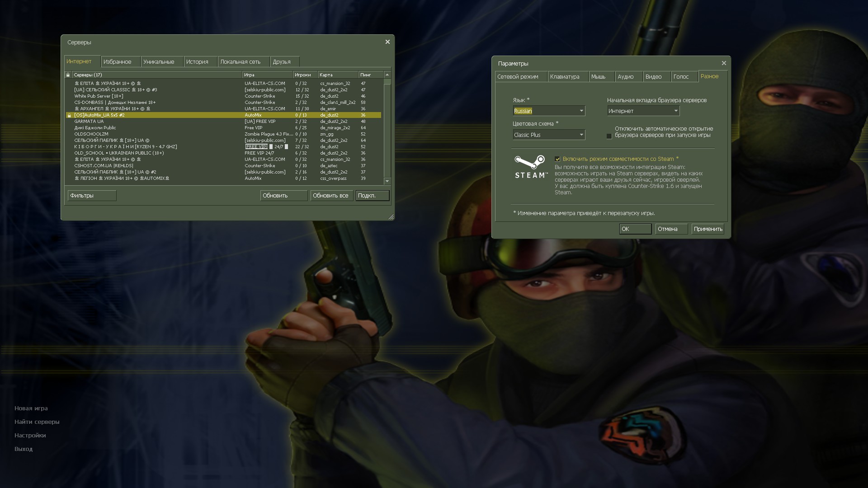Screen dimensions: 868x488
Task: Open the Аудио settings tab
Action: click(x=629, y=76)
